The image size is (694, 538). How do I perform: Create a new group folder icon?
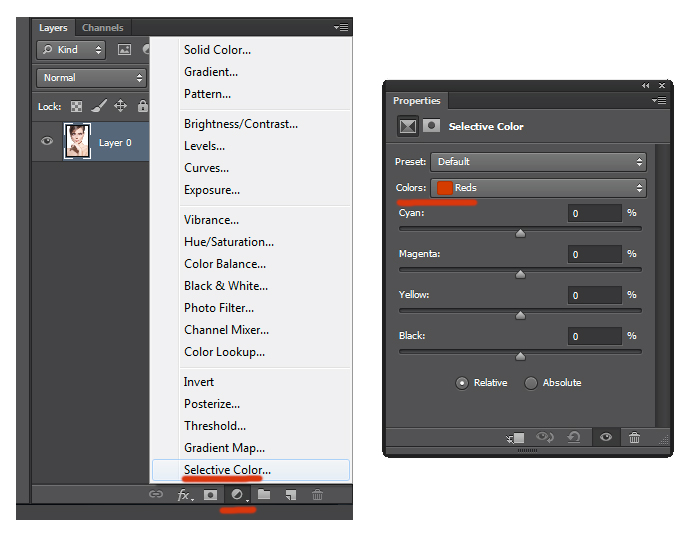264,494
